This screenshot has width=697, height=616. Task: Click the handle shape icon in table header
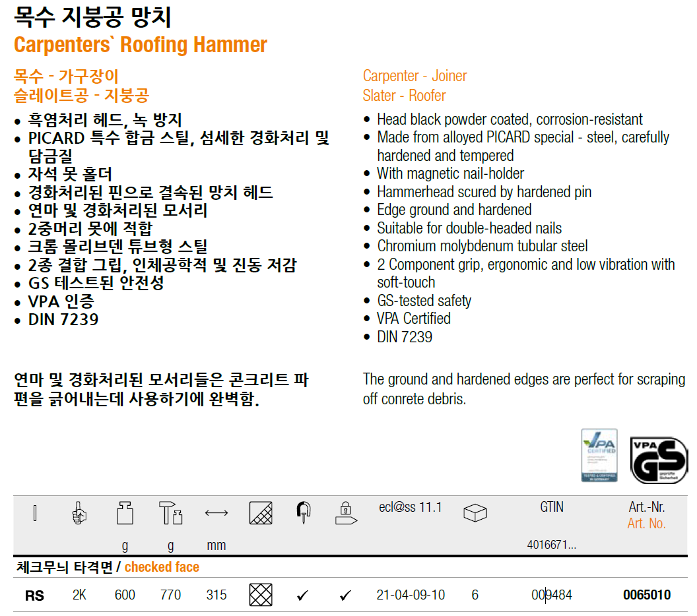35,513
